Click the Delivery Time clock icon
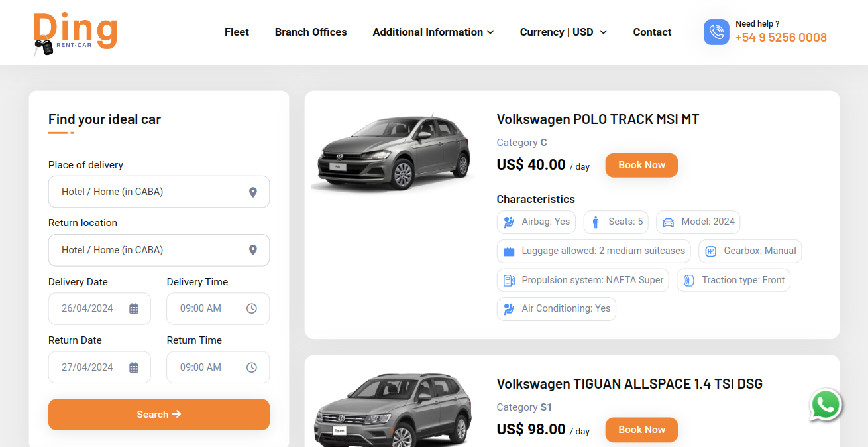The width and height of the screenshot is (868, 447). (252, 309)
